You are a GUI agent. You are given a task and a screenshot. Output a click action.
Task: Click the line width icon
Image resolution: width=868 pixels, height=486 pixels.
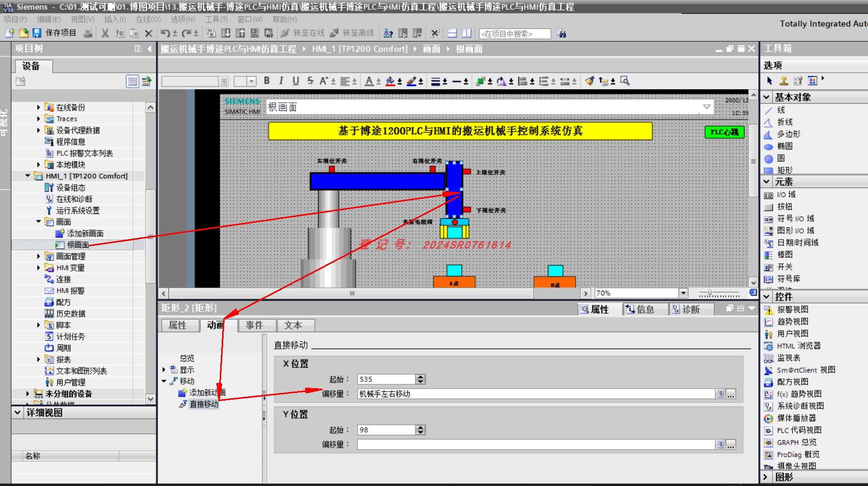[435, 81]
